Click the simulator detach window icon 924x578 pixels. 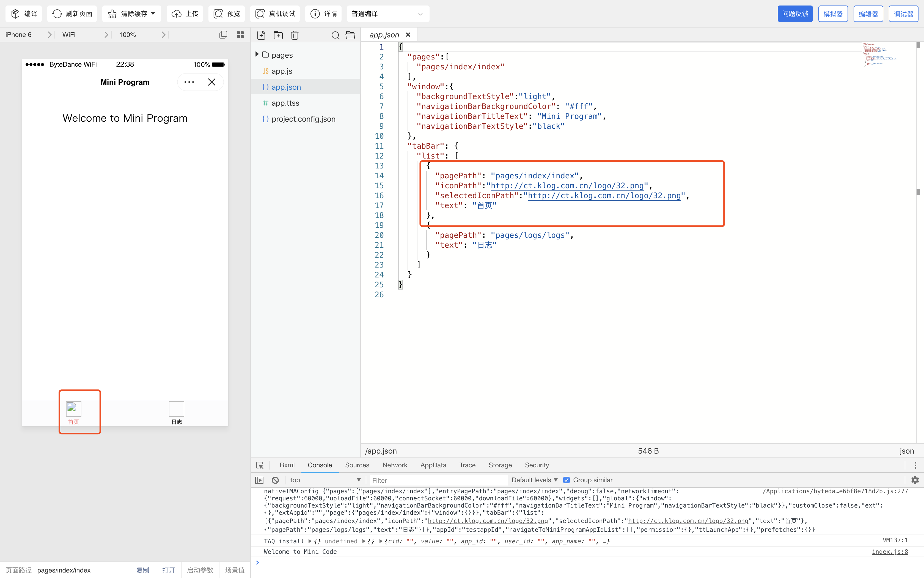[x=223, y=34]
